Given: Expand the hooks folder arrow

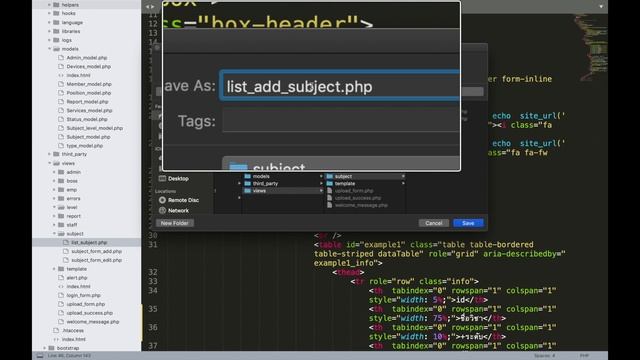Looking at the screenshot, I should (x=49, y=13).
